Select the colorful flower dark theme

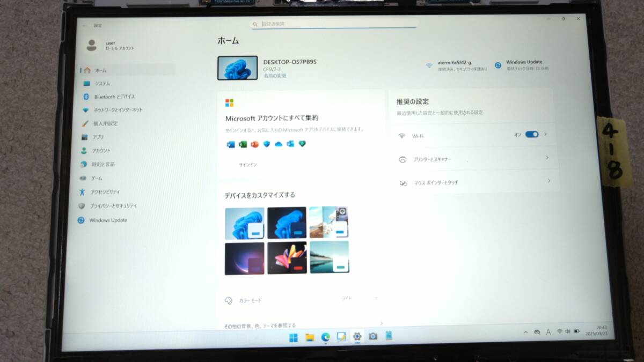click(x=287, y=258)
